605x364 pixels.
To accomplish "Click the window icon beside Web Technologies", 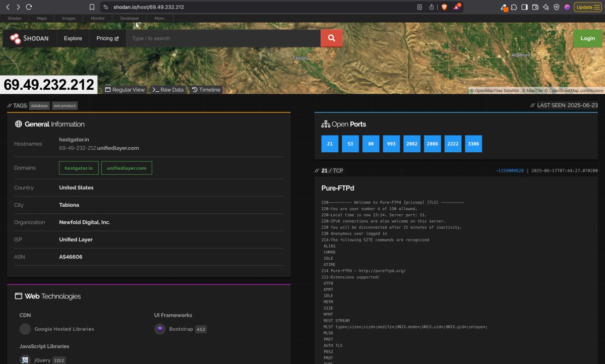I will coord(18,296).
